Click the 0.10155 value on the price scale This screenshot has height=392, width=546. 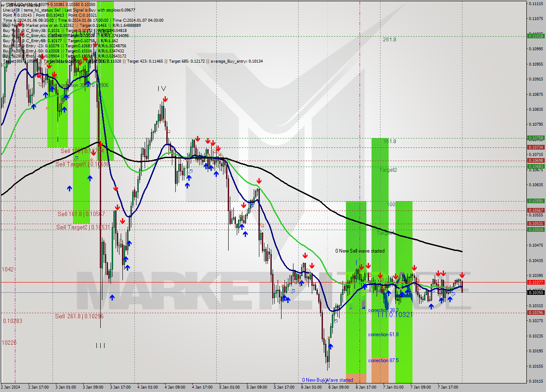pos(535,366)
